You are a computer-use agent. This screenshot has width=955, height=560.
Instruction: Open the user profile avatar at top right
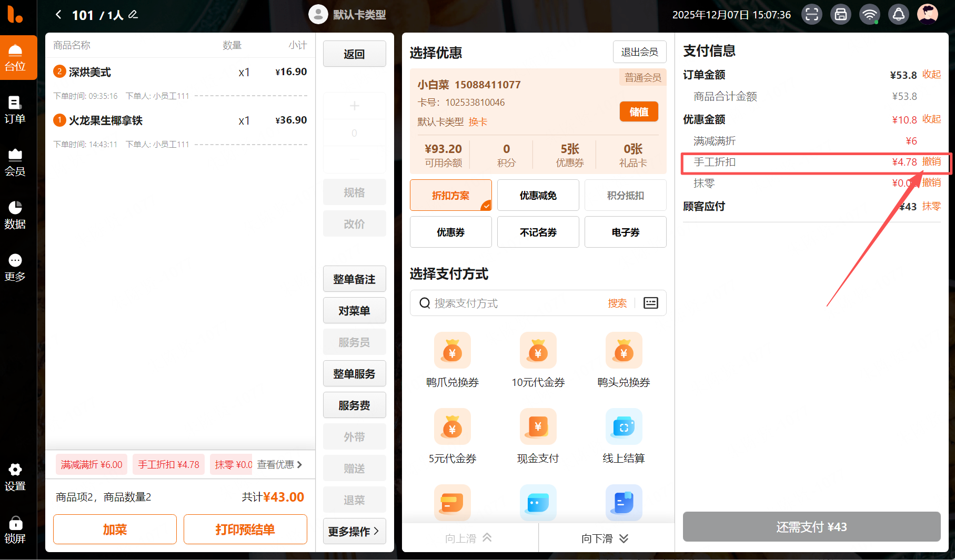[928, 14]
